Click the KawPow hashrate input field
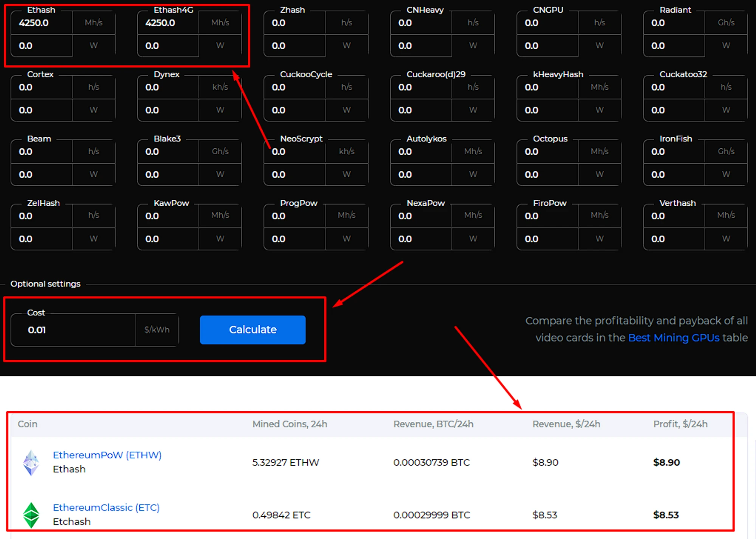This screenshot has width=756, height=539. (x=168, y=216)
